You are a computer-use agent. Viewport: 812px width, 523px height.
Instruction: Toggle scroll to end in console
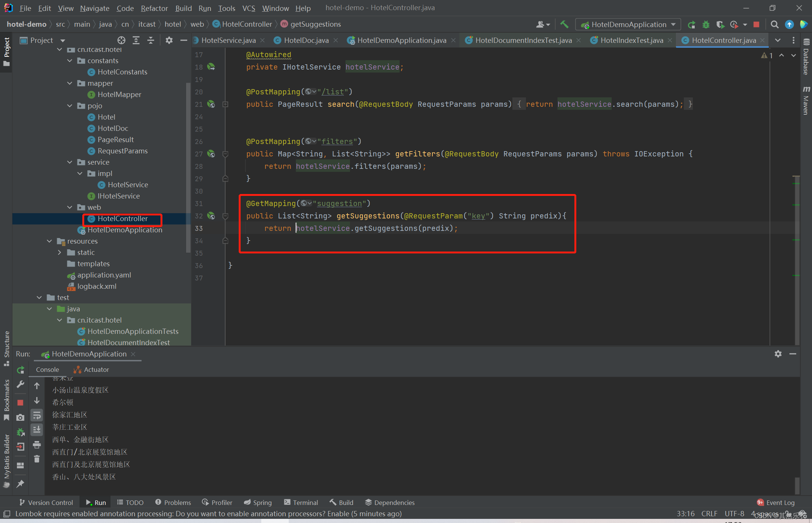[37, 429]
